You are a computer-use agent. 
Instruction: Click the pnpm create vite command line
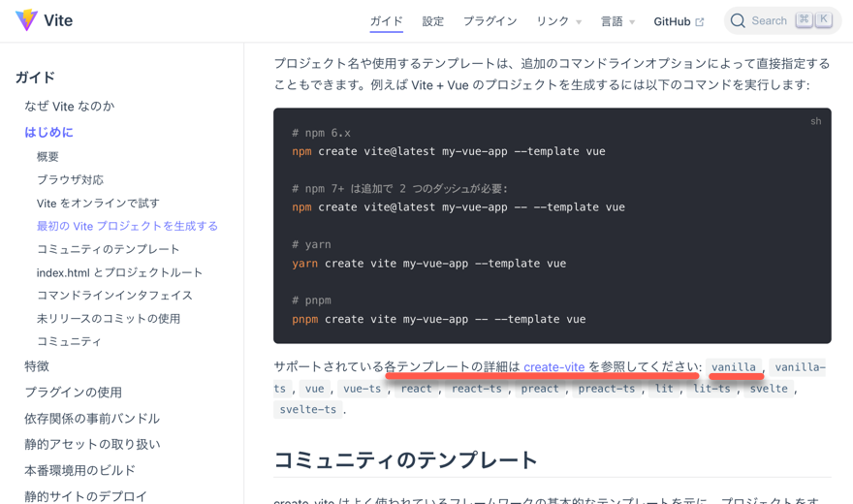[439, 319]
